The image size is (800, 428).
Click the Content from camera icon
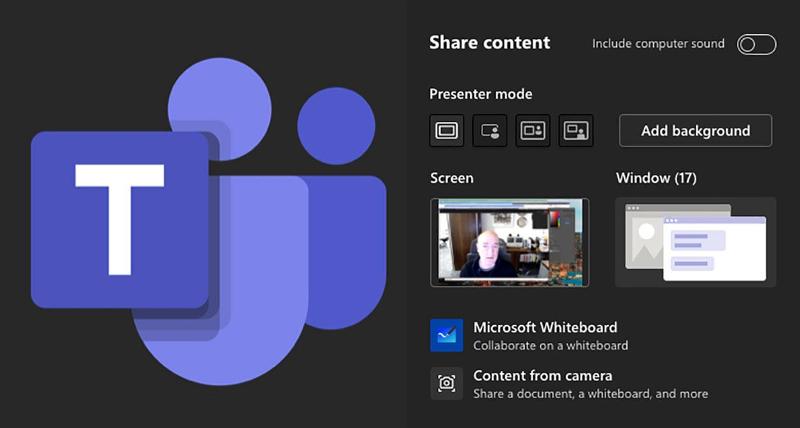click(x=446, y=383)
